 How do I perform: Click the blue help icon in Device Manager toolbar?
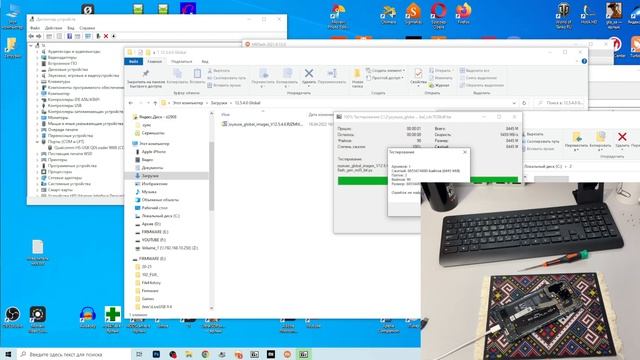click(x=69, y=36)
